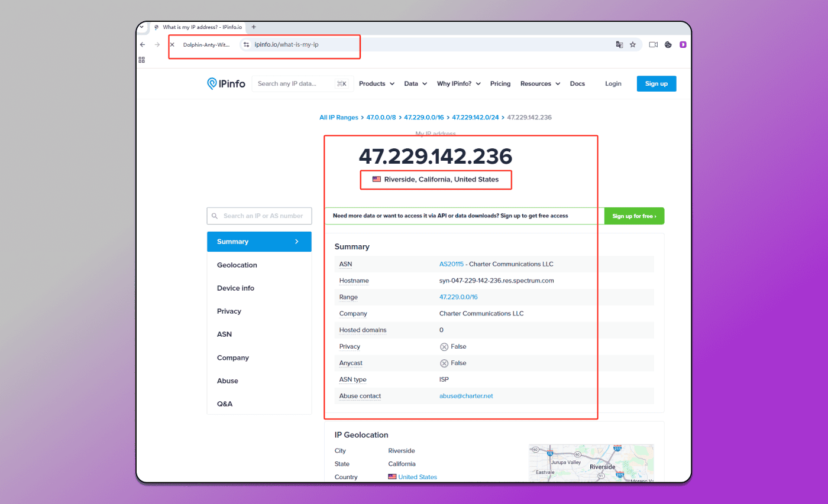Click the browser back arrow
The image size is (828, 504).
coord(143,44)
